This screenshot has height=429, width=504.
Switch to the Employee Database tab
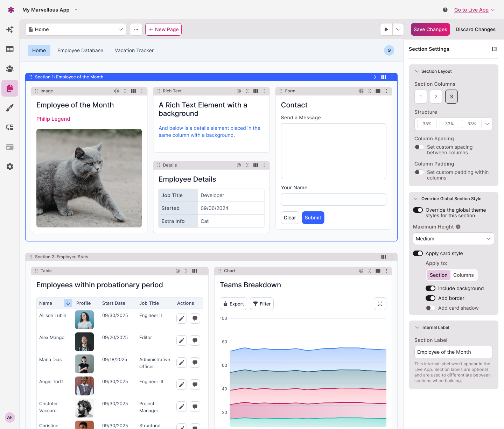tap(80, 50)
